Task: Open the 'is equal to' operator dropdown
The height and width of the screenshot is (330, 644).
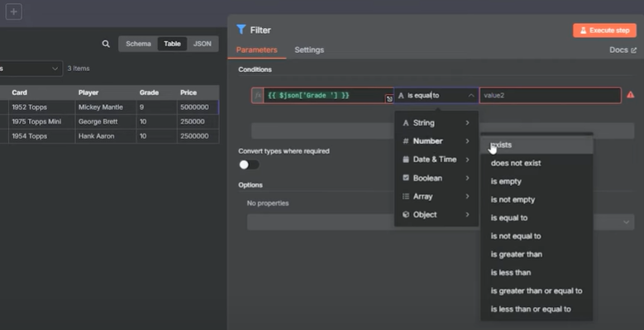Action: tap(436, 95)
